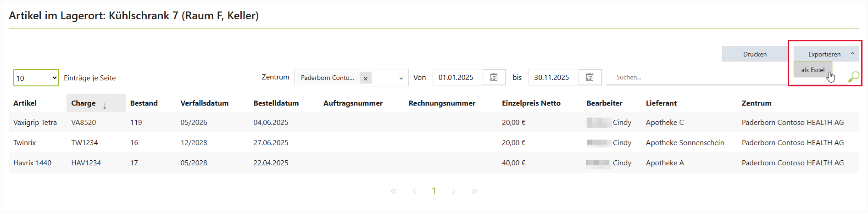This screenshot has height=214, width=868.
Task: Go to the previous page
Action: tap(414, 191)
